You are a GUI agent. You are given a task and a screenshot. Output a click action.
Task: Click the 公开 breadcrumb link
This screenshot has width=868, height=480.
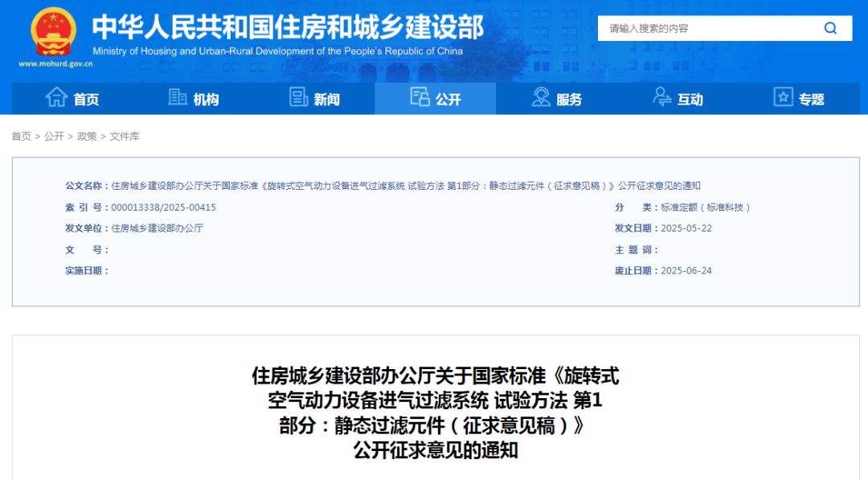[x=55, y=136]
